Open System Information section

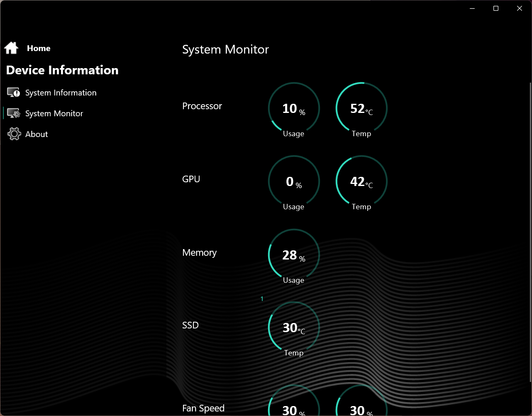pyautogui.click(x=61, y=93)
